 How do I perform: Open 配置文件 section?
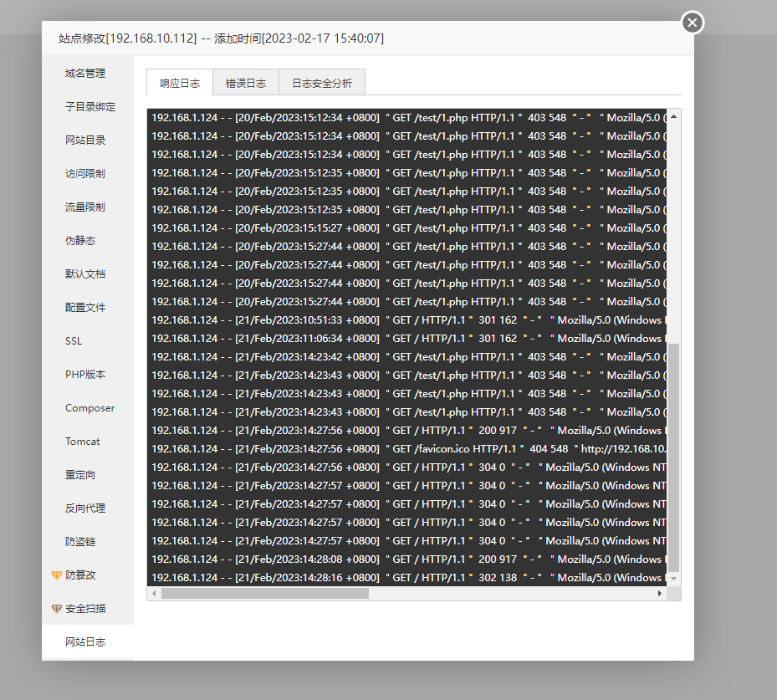pyautogui.click(x=85, y=308)
